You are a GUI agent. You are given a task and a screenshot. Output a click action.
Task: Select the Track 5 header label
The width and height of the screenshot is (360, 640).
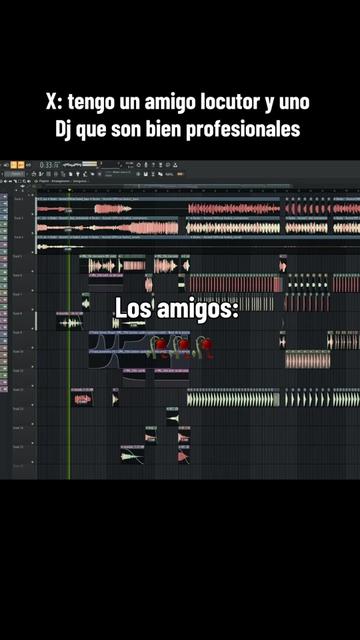pyautogui.click(x=18, y=256)
